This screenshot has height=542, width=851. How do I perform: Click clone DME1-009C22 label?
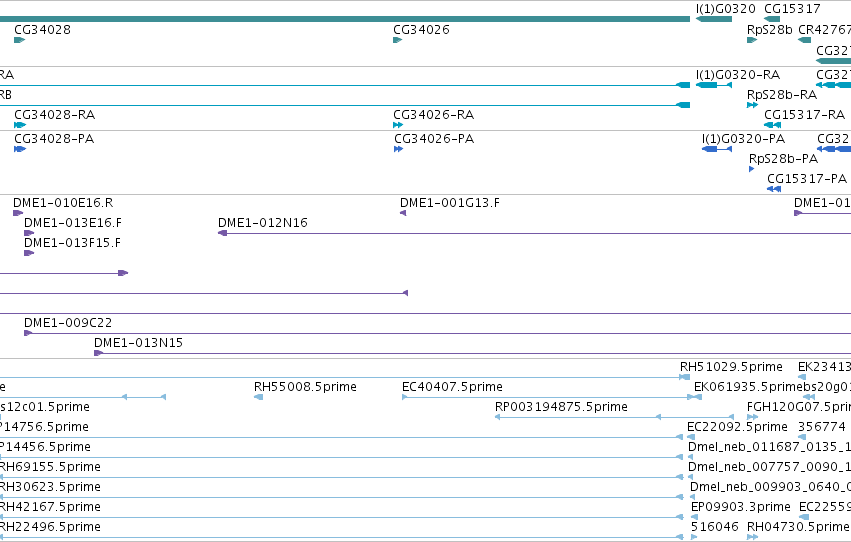[x=68, y=322]
